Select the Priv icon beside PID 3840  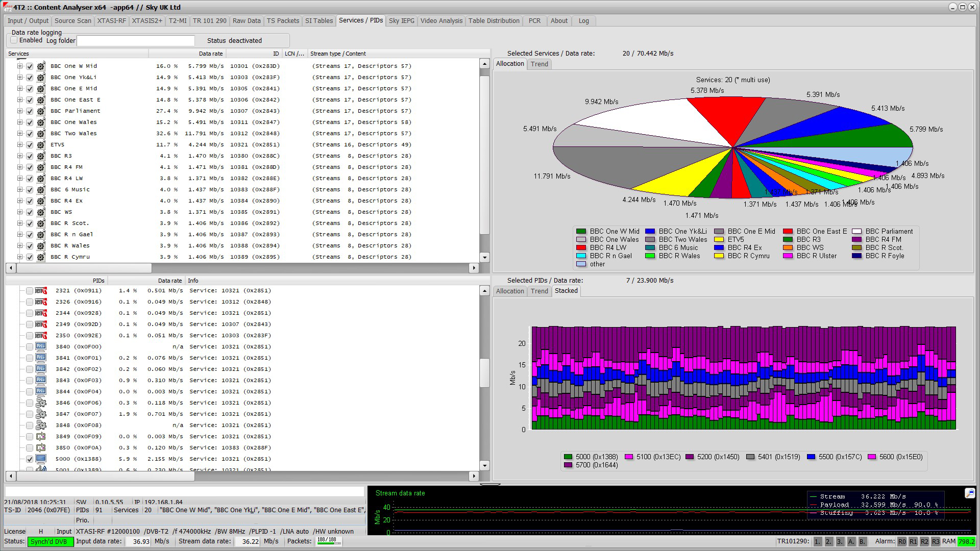pos(41,346)
